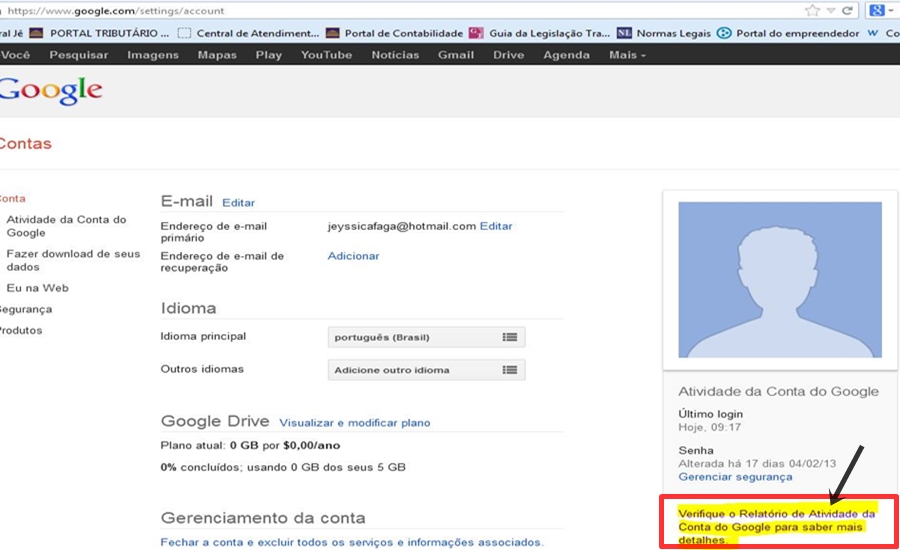This screenshot has height=550, width=900.
Task: Open the Central de Atendiment... bookmark
Action: 248,33
